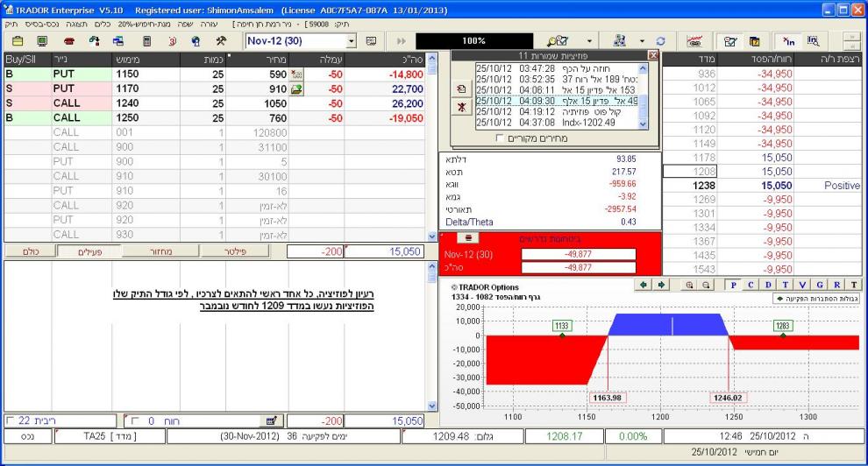Click the calculator icon in the toolbar
868x466 pixels.
coord(146,41)
